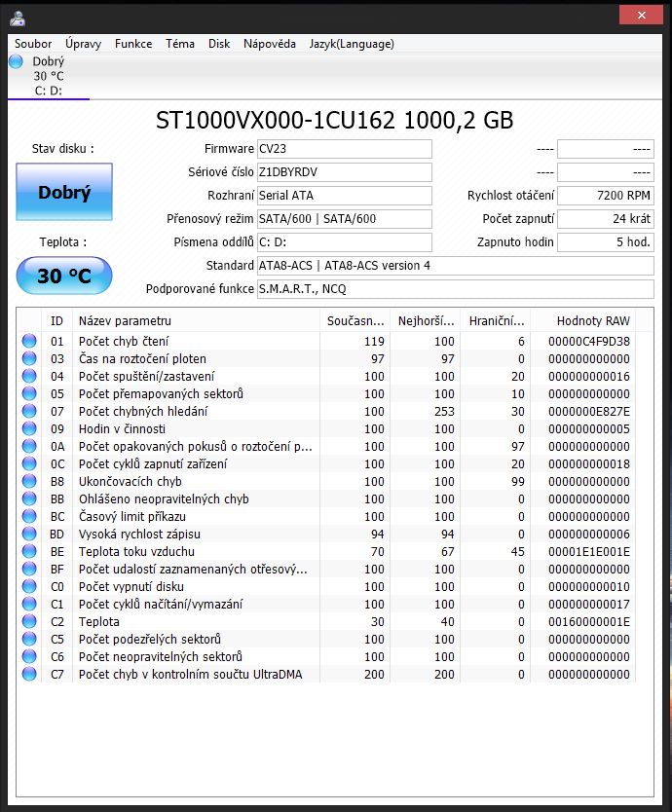This screenshot has height=812, width=672.
Task: Click the Název parametru column header
Action: pyautogui.click(x=197, y=321)
